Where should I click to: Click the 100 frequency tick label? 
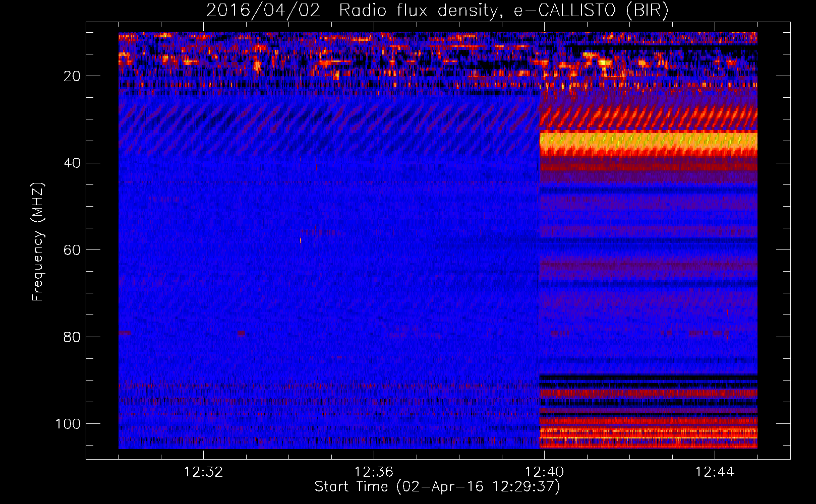(x=68, y=424)
